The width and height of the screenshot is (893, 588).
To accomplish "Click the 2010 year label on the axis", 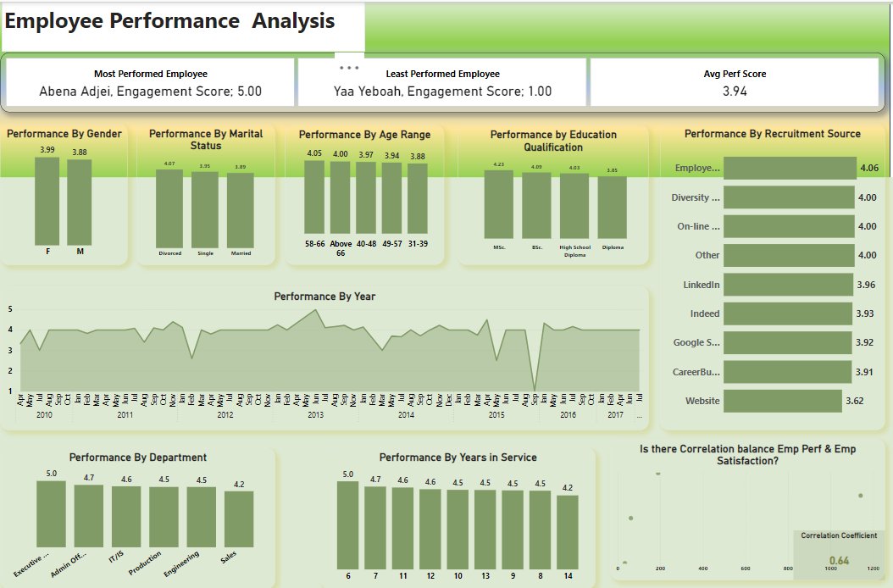I will (44, 415).
